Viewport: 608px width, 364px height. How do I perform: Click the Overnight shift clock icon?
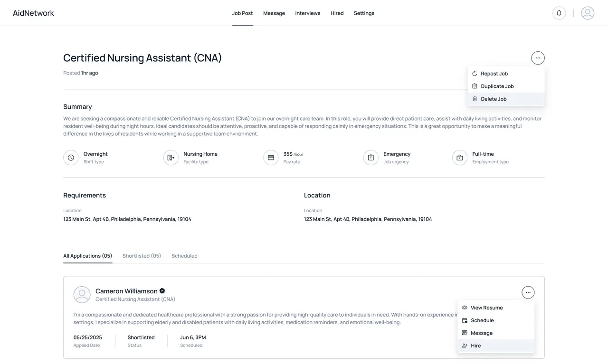pos(71,158)
